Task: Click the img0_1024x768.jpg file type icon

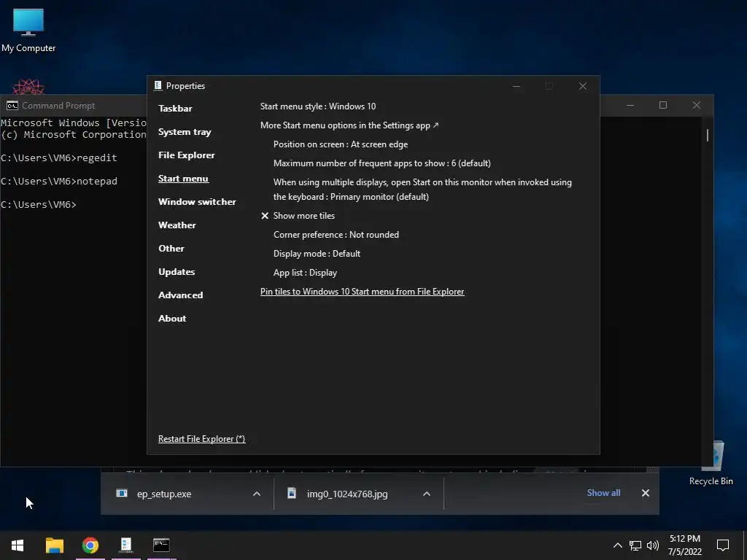Action: [x=292, y=494]
